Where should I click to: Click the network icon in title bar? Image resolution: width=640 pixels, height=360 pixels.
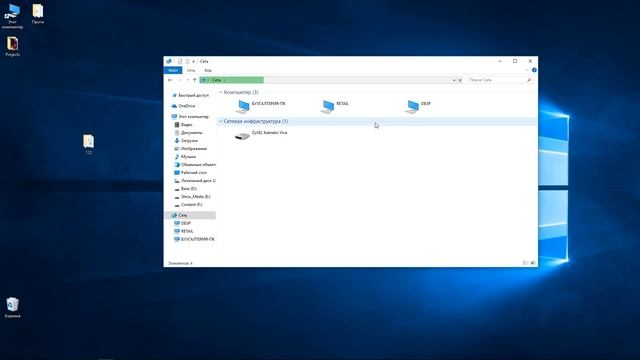(x=169, y=61)
